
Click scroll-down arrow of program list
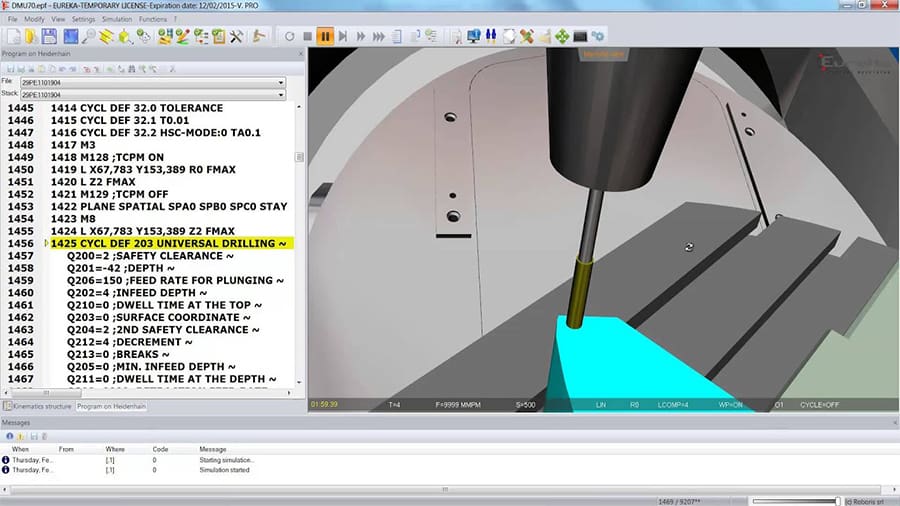299,382
